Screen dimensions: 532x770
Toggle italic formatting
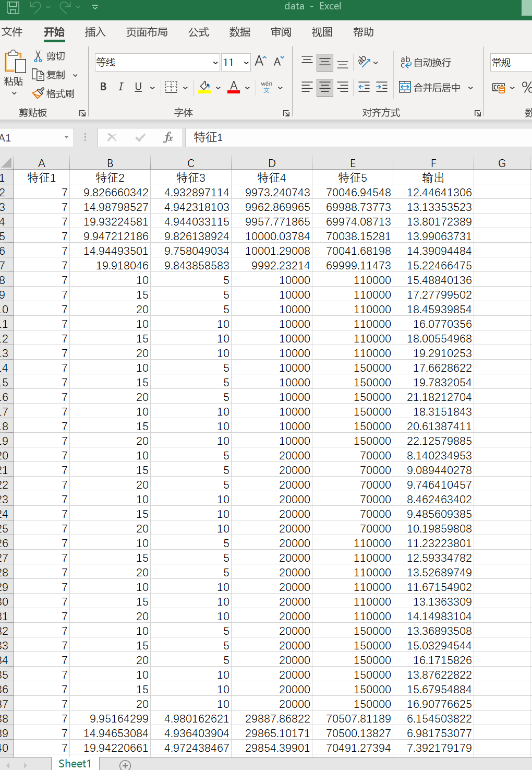click(120, 87)
